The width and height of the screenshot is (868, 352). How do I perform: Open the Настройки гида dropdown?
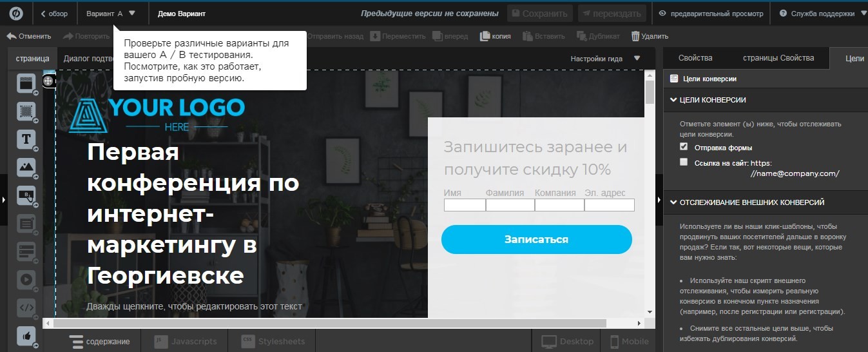tap(606, 59)
